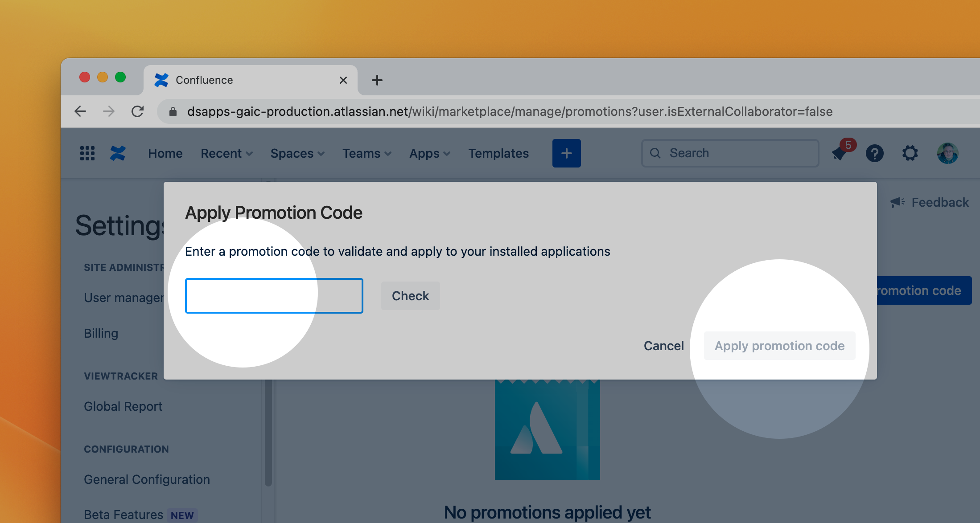Focus the promotion code text field
The height and width of the screenshot is (523, 980).
274,296
